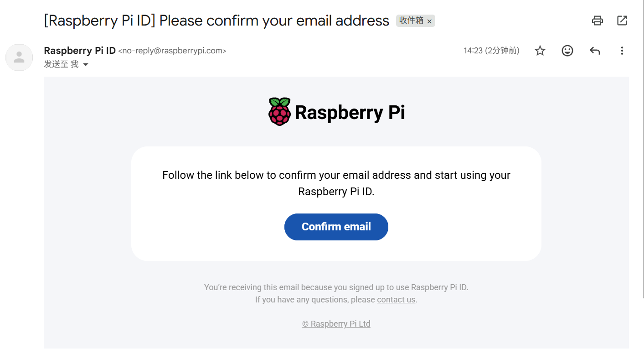Expand recipient details arrow next to 发送至 我
Screen dimensions: 644x354
[85, 65]
